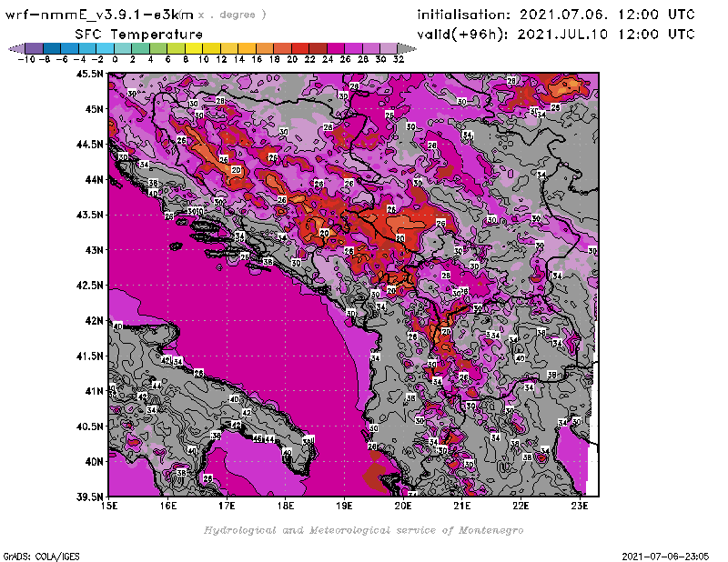Click the 'wrf-nmmE_v3.9.1-e3km' model title
This screenshot has height=562, width=728.
click(99, 15)
